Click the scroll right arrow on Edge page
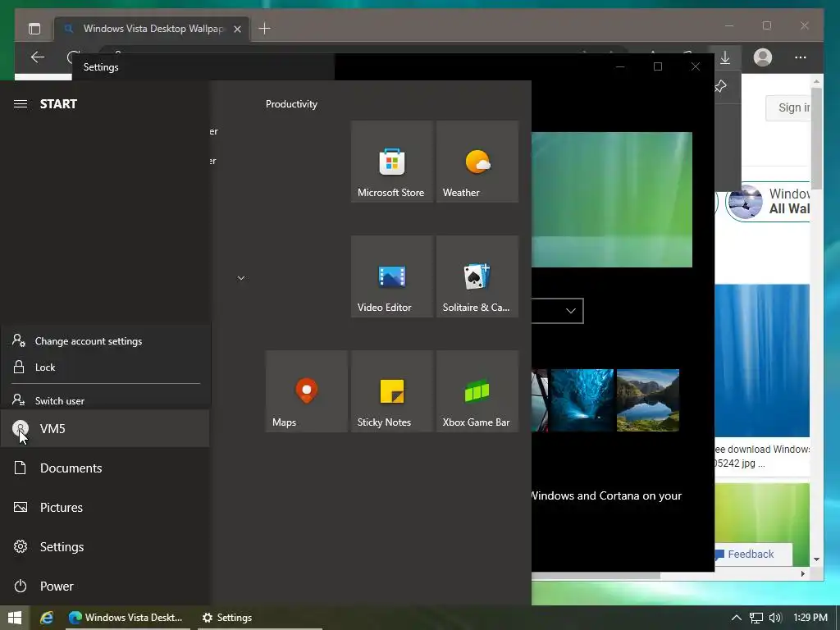 pos(802,573)
